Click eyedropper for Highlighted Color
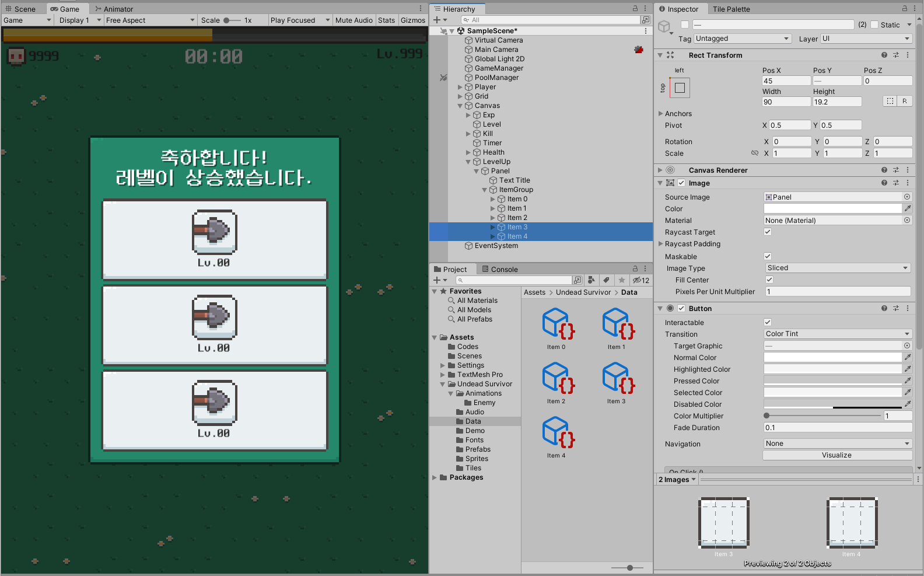Image resolution: width=924 pixels, height=576 pixels. [908, 369]
